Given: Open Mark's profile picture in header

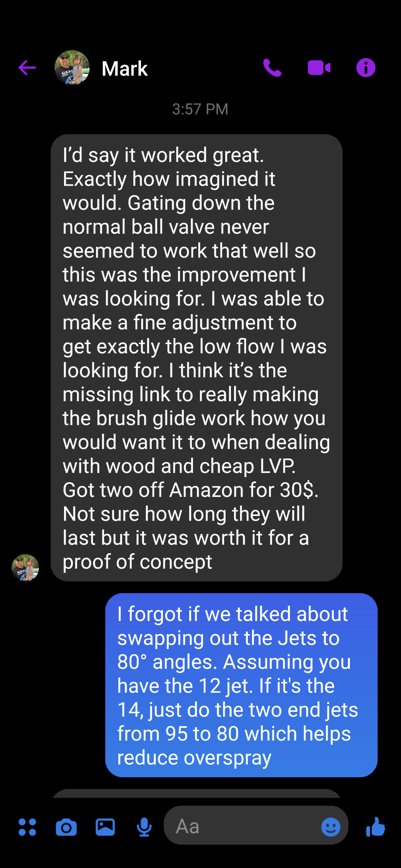Looking at the screenshot, I should point(72,67).
